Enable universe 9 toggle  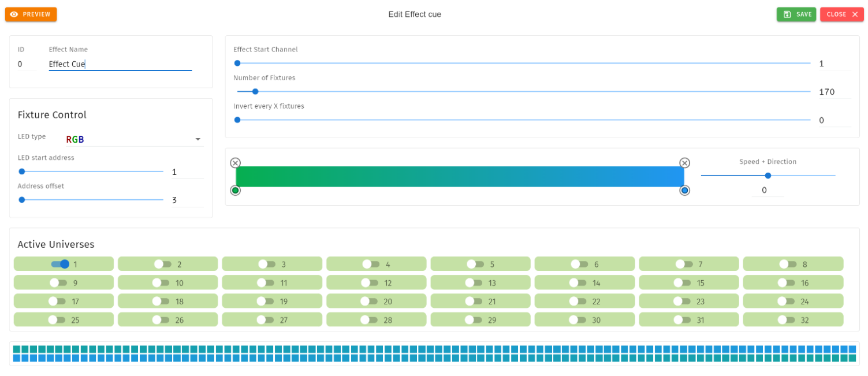pyautogui.click(x=58, y=283)
